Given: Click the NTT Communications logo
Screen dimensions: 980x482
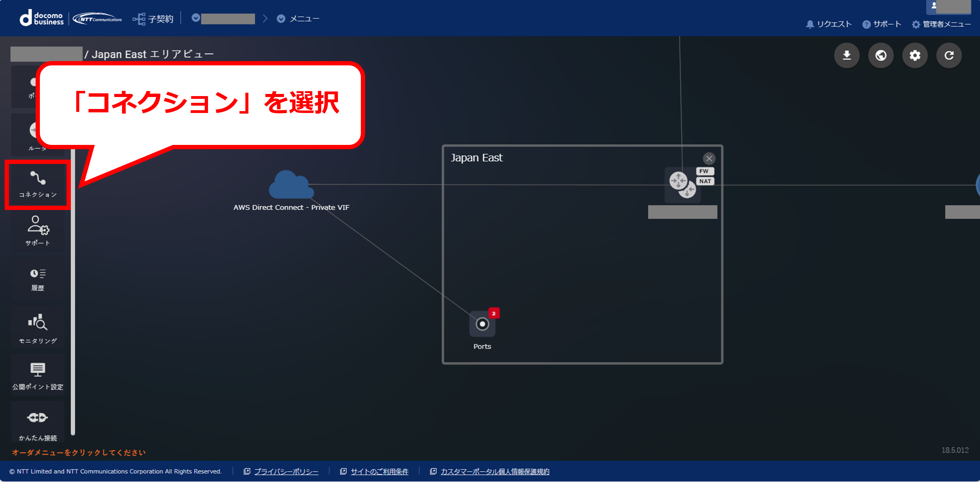Looking at the screenshot, I should 97,19.
